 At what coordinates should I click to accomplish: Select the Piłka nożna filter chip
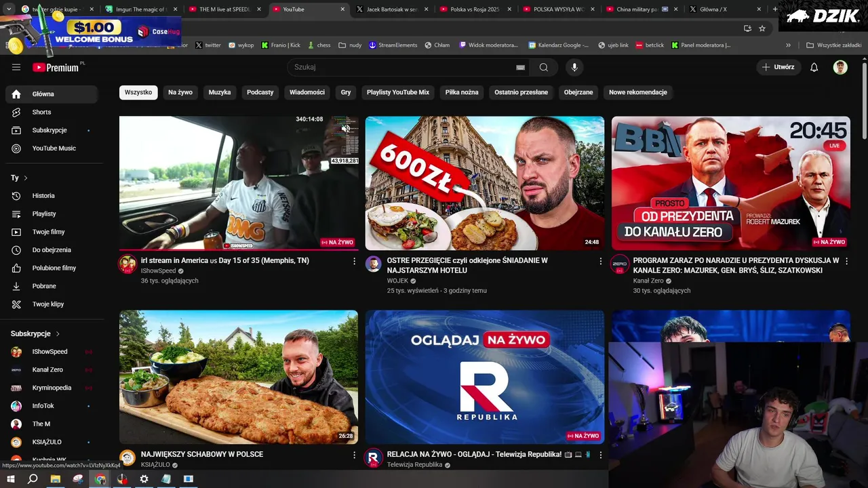coord(462,92)
